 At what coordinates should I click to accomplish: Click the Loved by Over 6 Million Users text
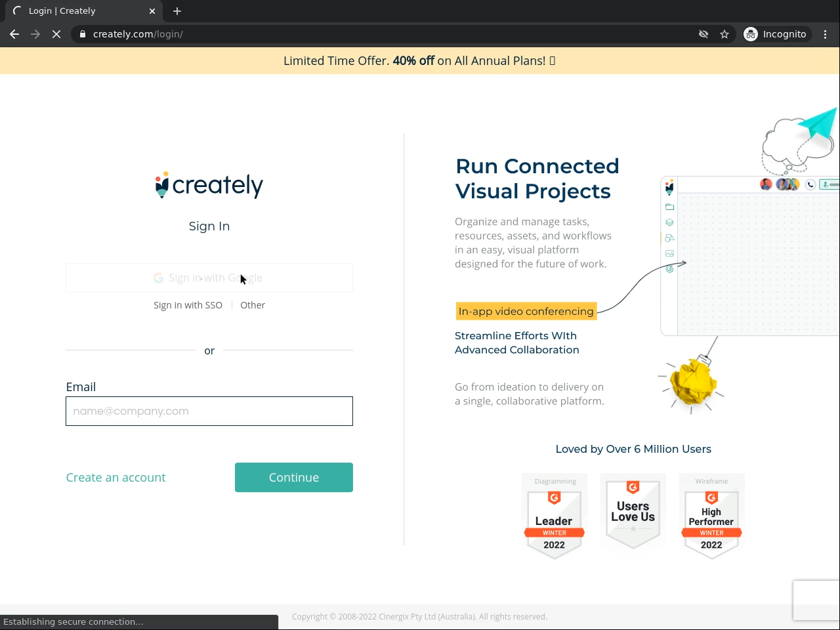633,449
